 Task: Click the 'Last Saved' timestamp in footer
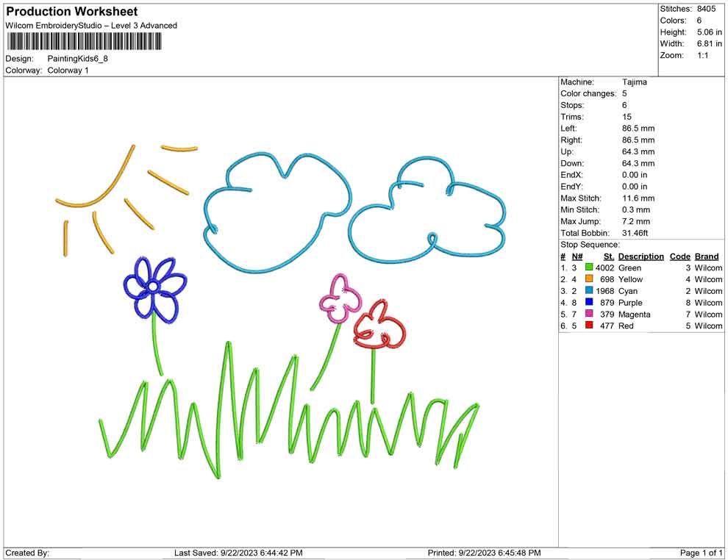click(x=238, y=553)
